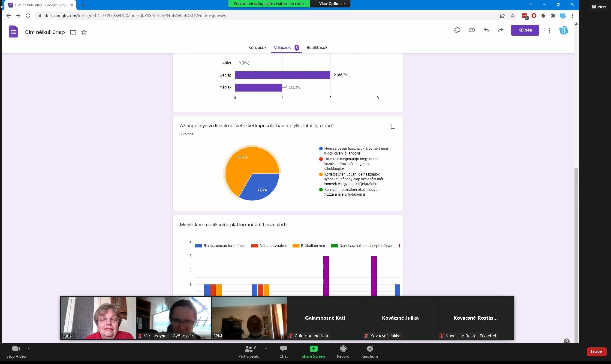Screen dimensions: 611x364
Task: Expand Zoom View Options dropdown
Action: [x=332, y=4]
